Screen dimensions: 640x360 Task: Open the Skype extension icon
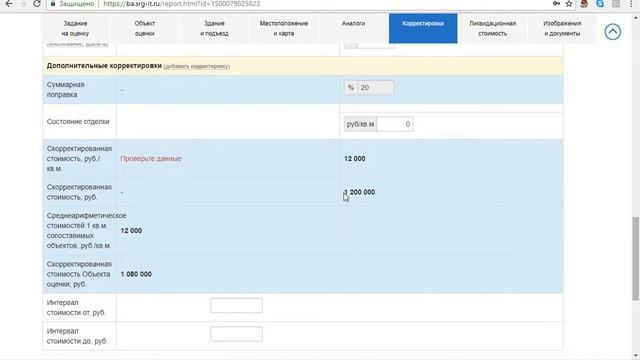tap(600, 4)
